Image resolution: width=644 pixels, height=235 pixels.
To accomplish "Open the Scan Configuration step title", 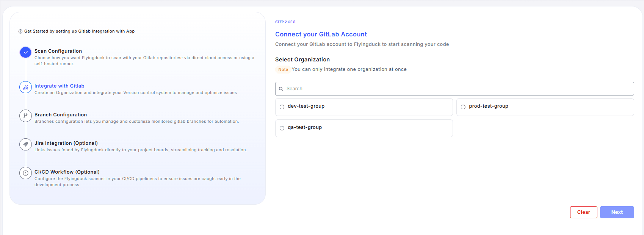I will (x=58, y=51).
